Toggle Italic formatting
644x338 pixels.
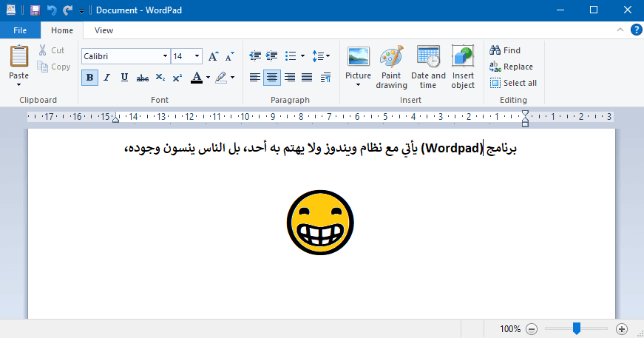(x=106, y=78)
